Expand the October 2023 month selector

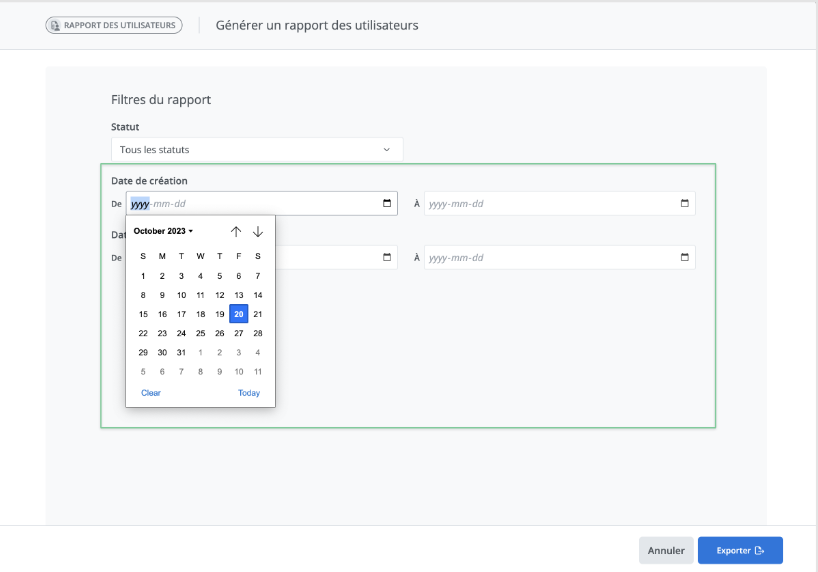coord(163,231)
